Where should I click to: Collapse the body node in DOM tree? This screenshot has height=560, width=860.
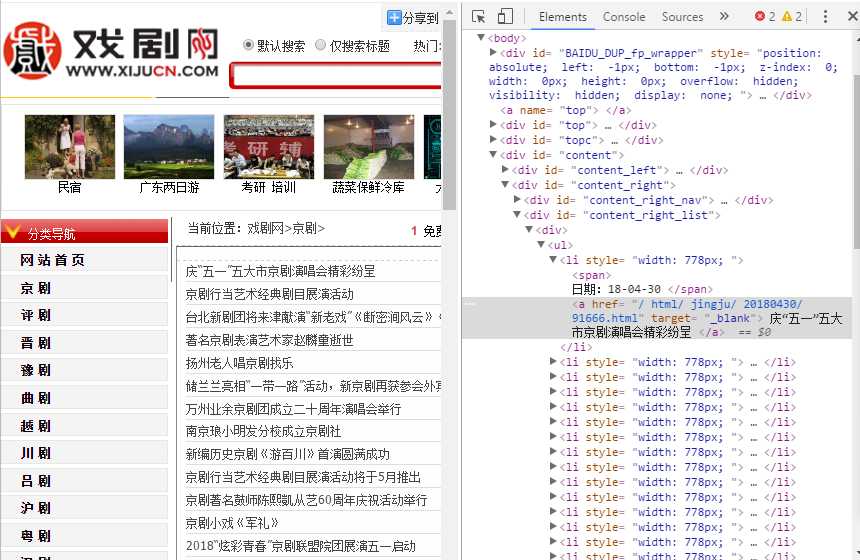click(481, 37)
